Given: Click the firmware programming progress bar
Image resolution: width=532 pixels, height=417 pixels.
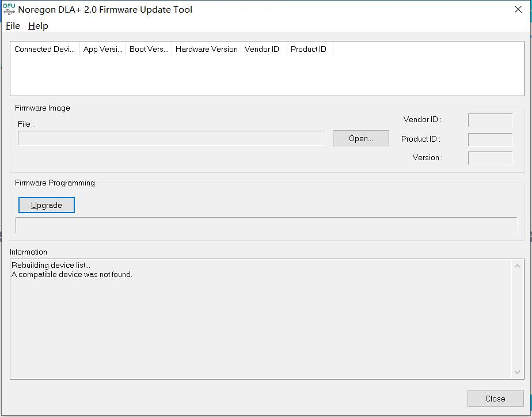Looking at the screenshot, I should [267, 225].
